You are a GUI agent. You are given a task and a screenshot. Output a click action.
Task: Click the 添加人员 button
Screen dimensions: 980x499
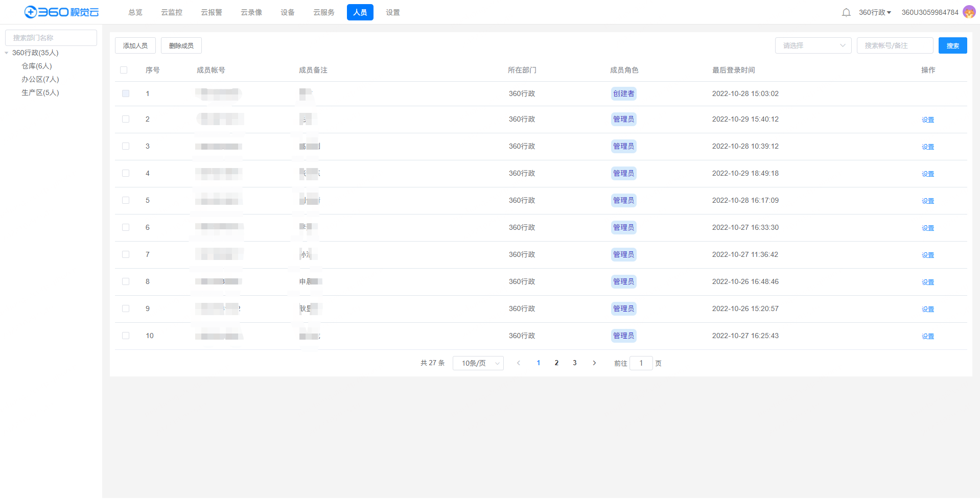(x=135, y=46)
